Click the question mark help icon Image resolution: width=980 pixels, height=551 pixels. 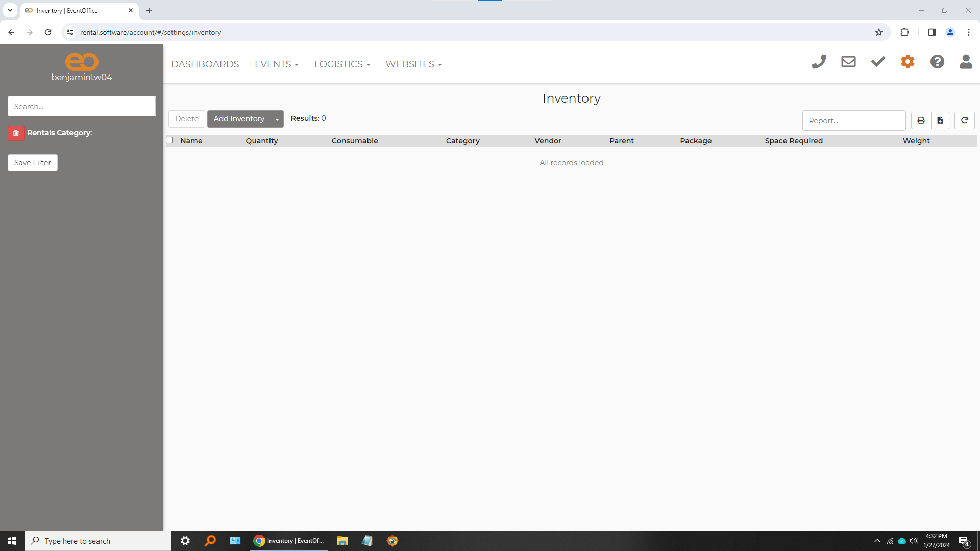point(937,62)
